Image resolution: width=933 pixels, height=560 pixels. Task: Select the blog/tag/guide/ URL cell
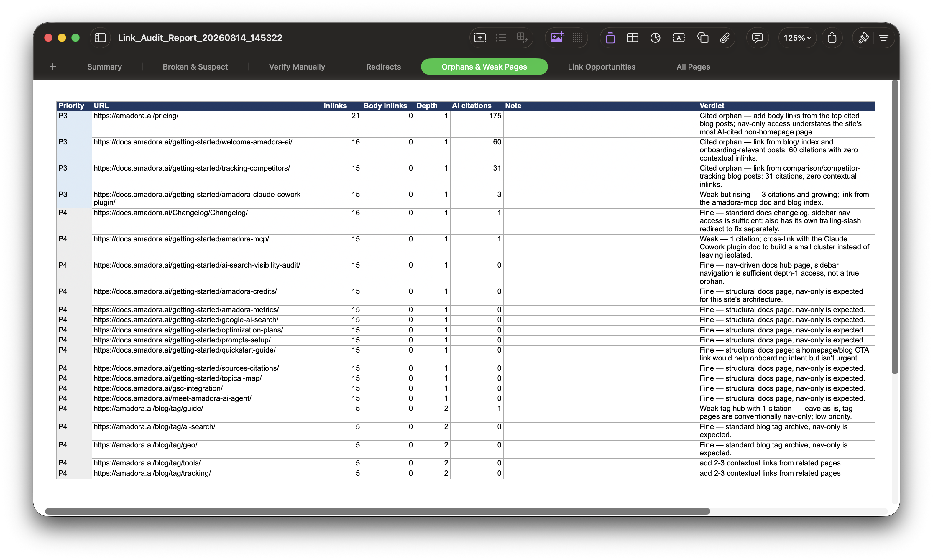[x=207, y=413]
